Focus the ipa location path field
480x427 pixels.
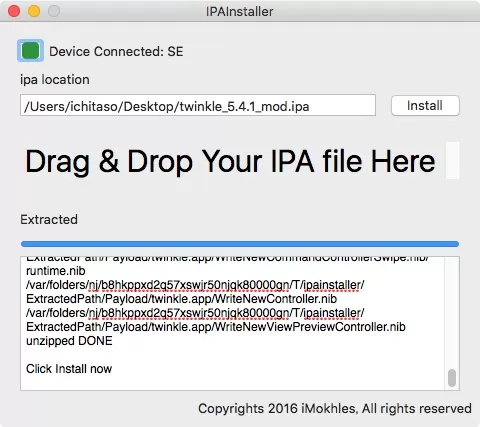(198, 106)
